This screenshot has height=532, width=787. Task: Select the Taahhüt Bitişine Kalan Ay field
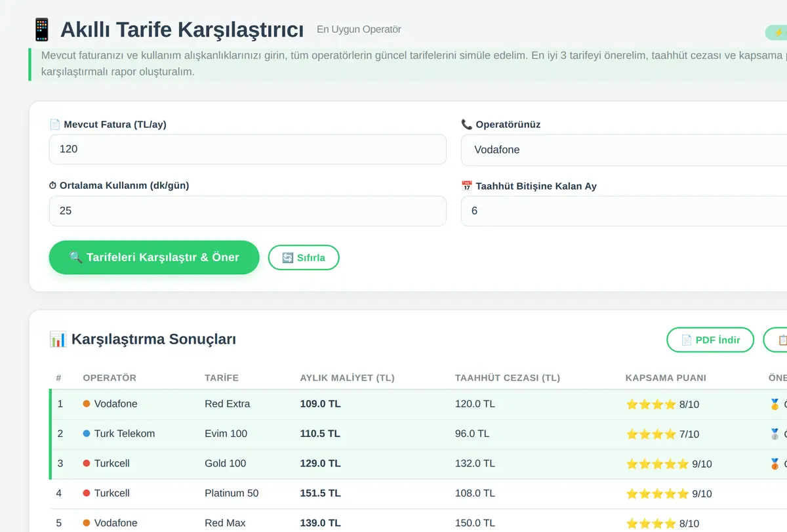pyautogui.click(x=624, y=211)
